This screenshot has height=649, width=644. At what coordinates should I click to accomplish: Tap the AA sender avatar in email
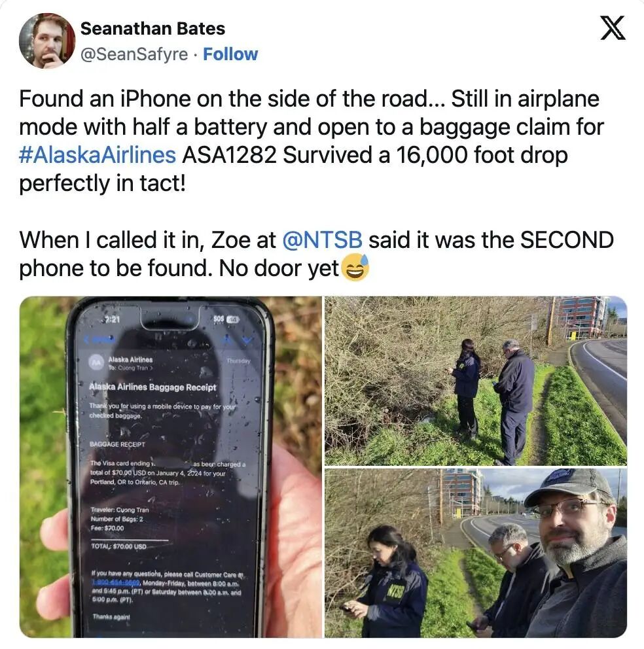pos(96,362)
